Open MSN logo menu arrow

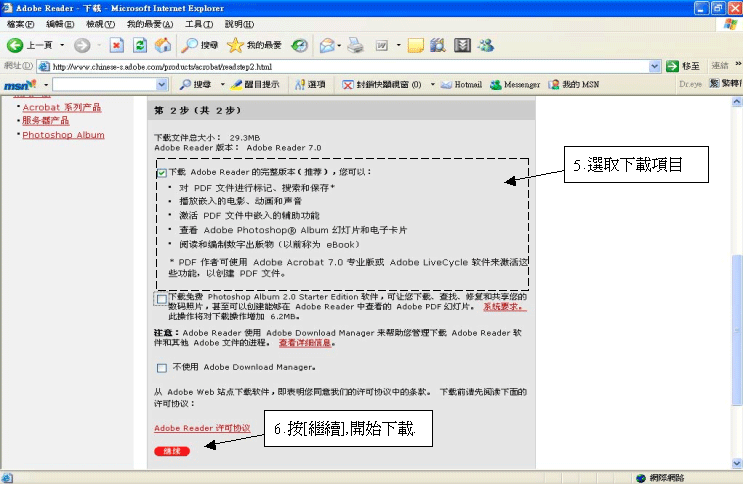[x=46, y=85]
